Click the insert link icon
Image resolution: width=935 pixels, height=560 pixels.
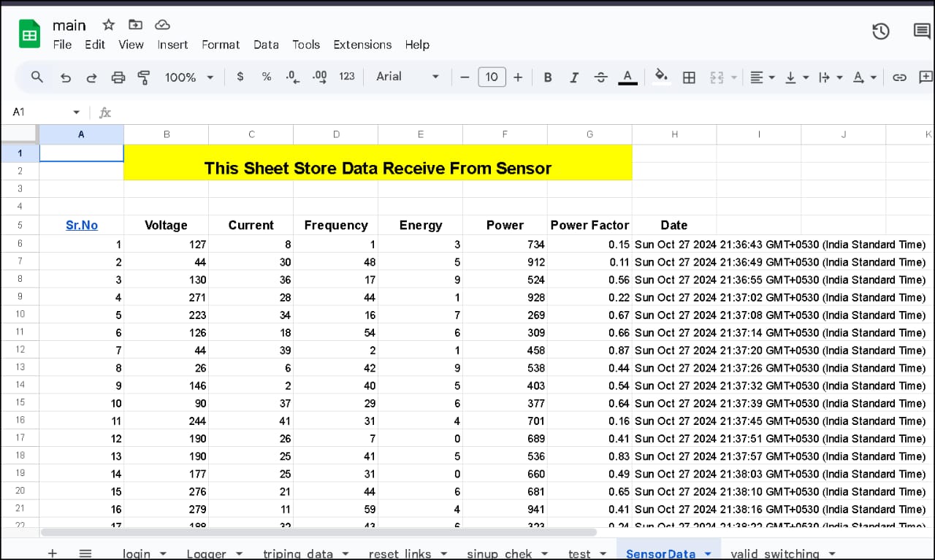click(900, 77)
